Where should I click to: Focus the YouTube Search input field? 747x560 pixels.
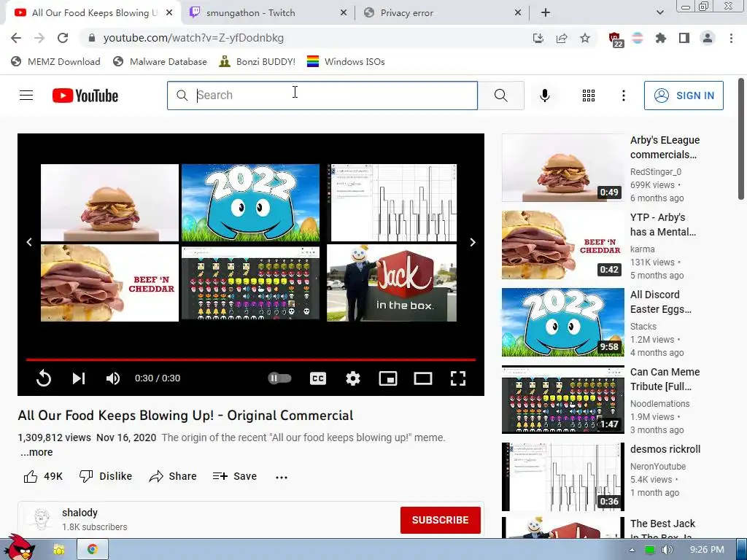(322, 96)
